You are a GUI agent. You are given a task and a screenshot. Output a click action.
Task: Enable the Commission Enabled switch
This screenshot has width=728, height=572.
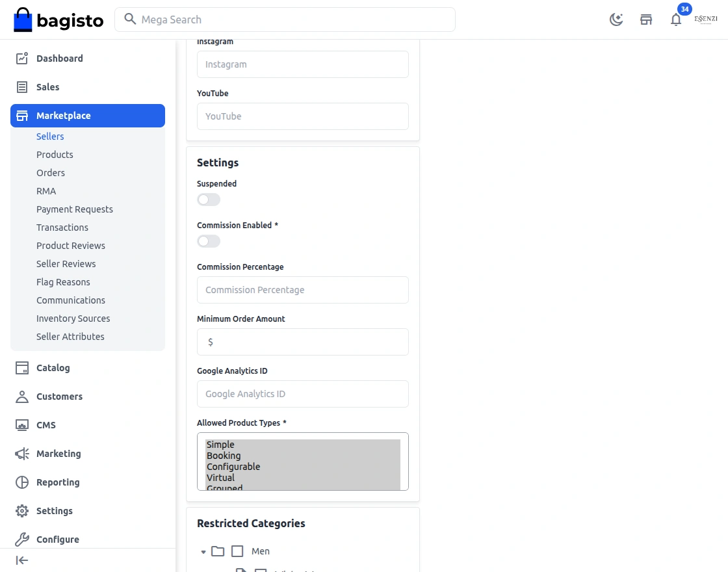pyautogui.click(x=209, y=241)
